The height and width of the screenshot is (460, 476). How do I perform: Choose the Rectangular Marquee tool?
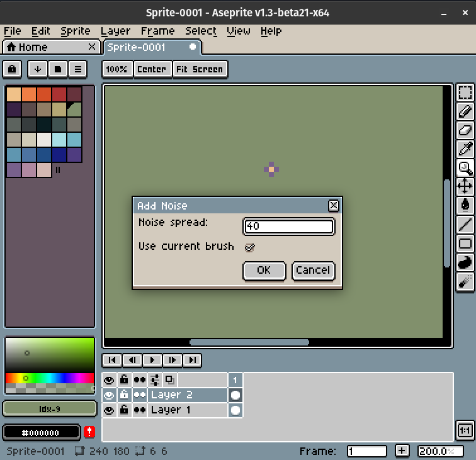tap(465, 93)
